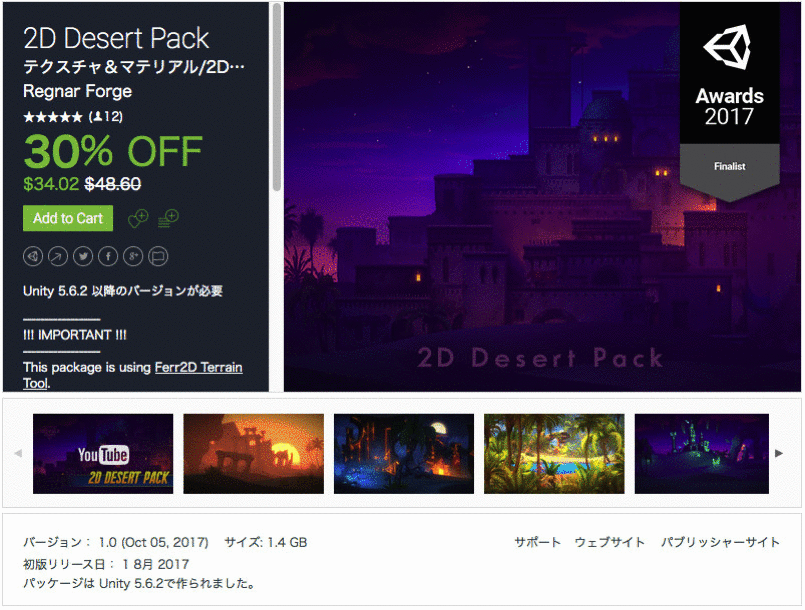Open in Unity via the Unity logo icon
The width and height of the screenshot is (805, 610).
(33, 256)
